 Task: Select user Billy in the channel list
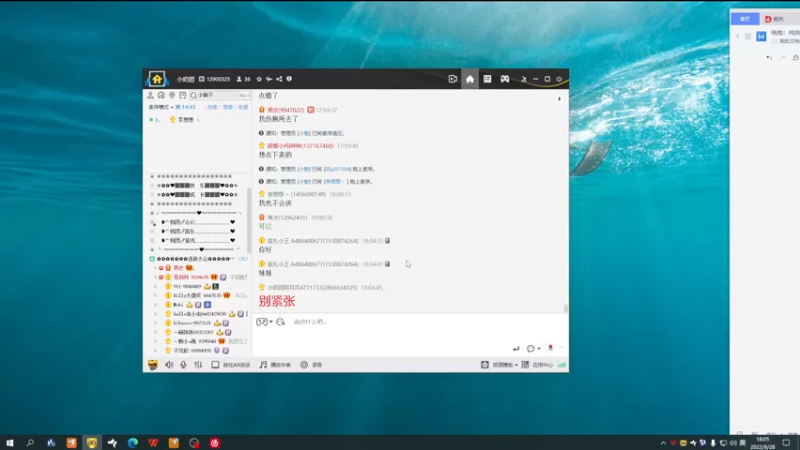click(x=197, y=295)
